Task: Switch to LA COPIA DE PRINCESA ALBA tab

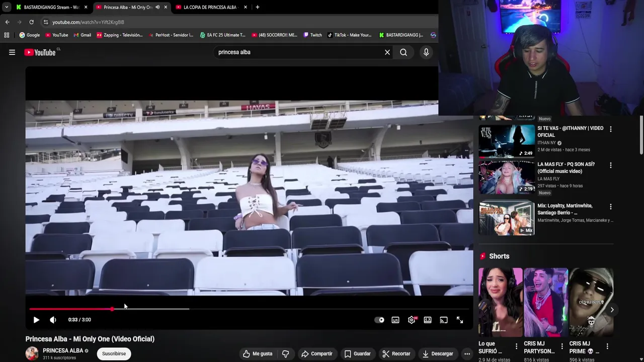Action: click(211, 7)
